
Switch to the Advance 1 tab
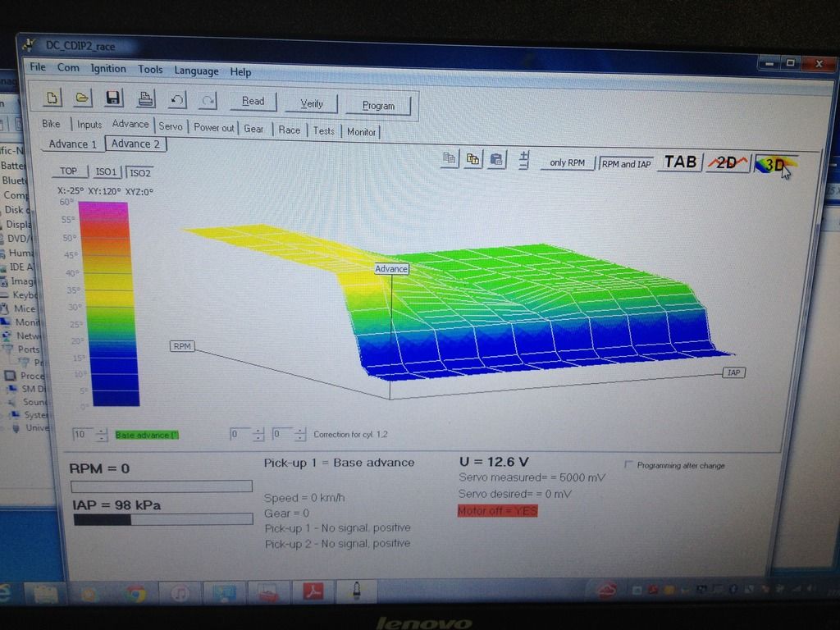click(x=73, y=144)
